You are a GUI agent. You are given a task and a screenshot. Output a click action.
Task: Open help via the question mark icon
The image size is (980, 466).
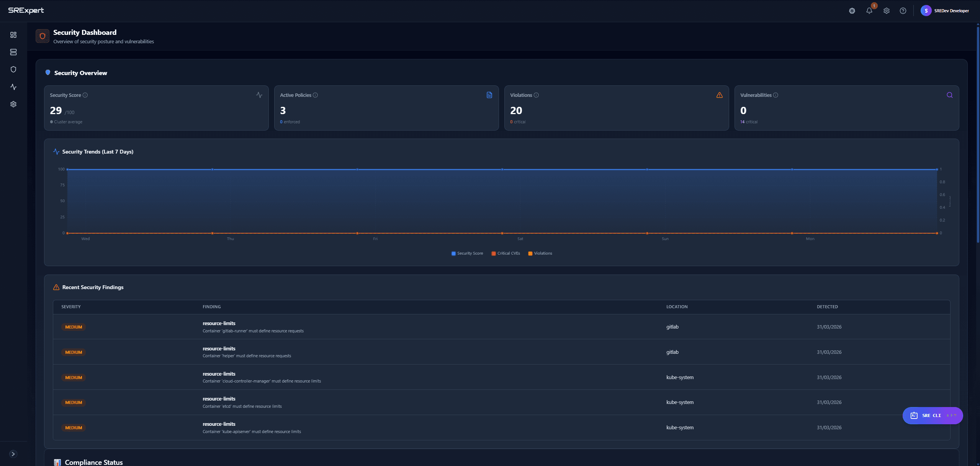coord(903,10)
